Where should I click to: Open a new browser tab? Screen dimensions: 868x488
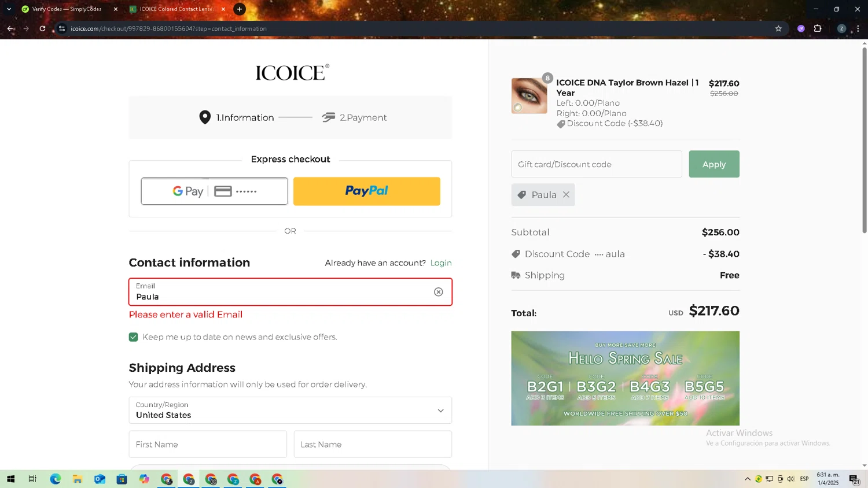pyautogui.click(x=239, y=9)
